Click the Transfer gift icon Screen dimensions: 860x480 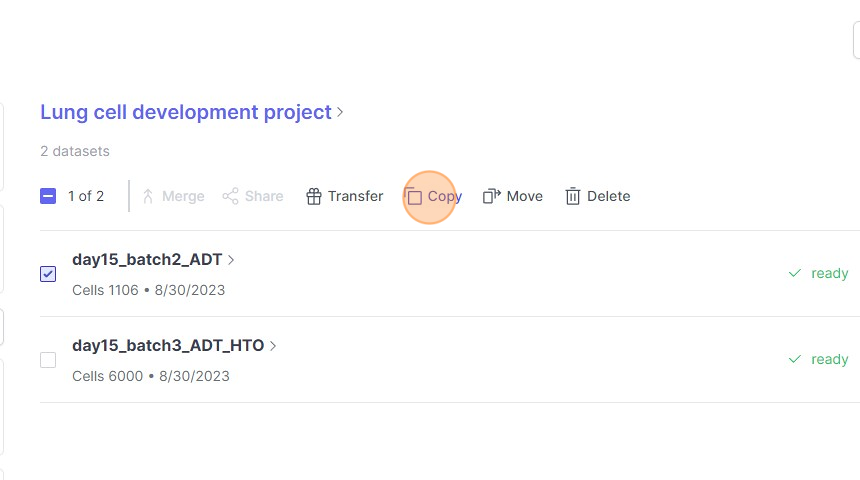[314, 196]
